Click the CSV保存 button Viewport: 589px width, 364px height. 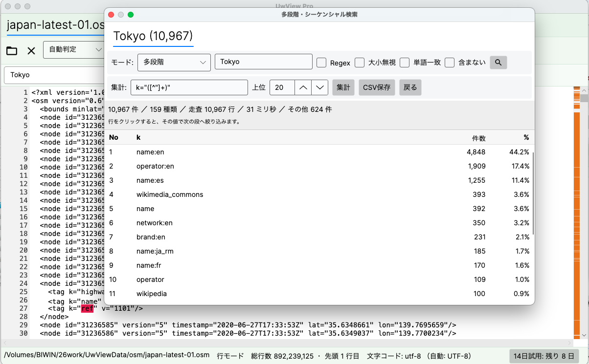377,87
